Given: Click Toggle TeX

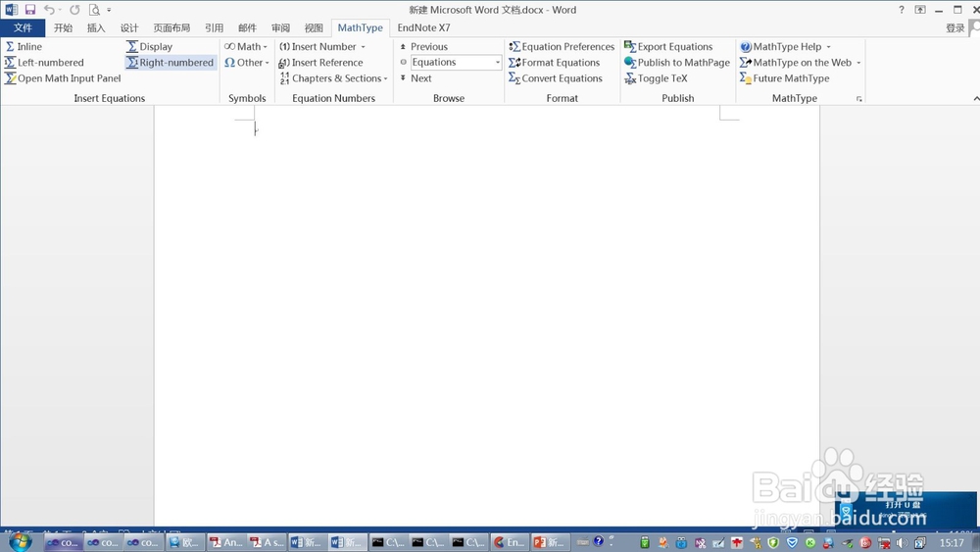Looking at the screenshot, I should tap(656, 78).
